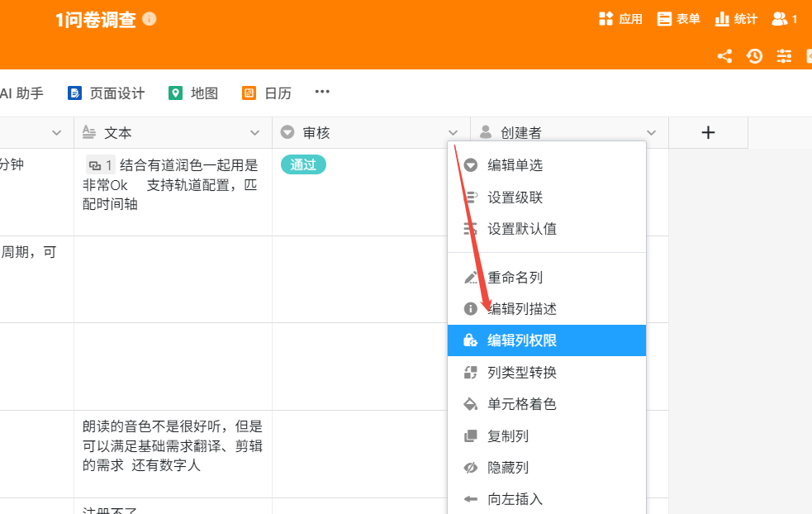Click the 列类型转换 convert icon
Image resolution: width=812 pixels, height=514 pixels.
pos(470,373)
